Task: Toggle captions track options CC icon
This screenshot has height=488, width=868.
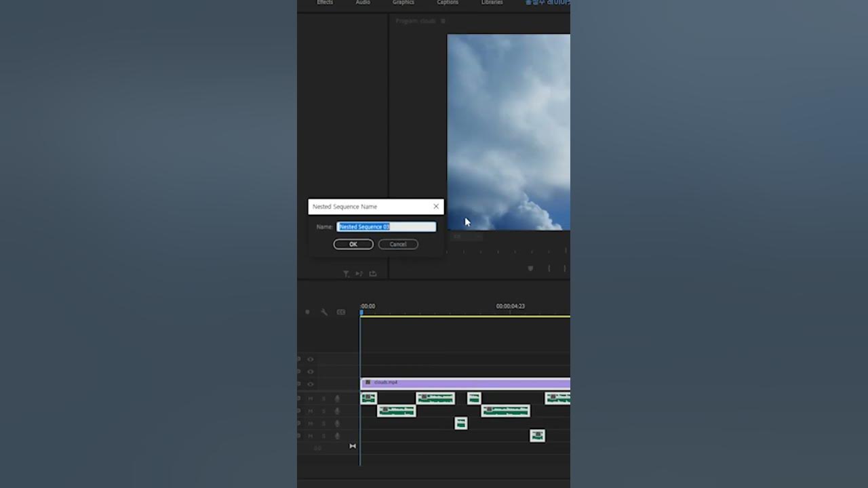Action: point(341,312)
